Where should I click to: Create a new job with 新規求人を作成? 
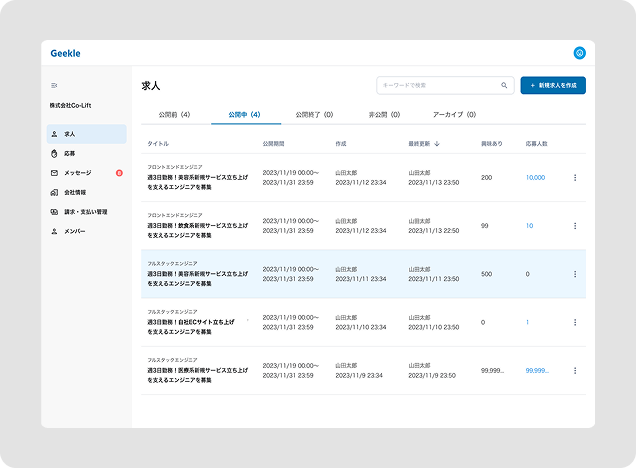click(553, 85)
